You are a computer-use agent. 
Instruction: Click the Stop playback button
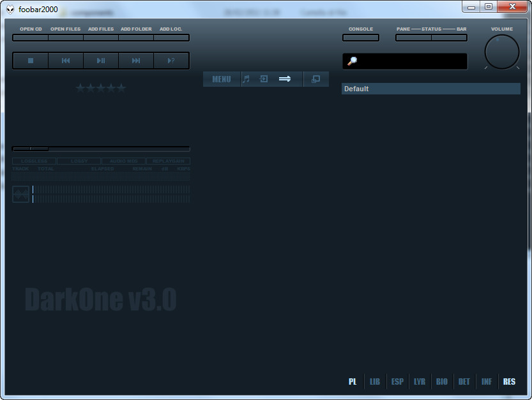point(31,61)
